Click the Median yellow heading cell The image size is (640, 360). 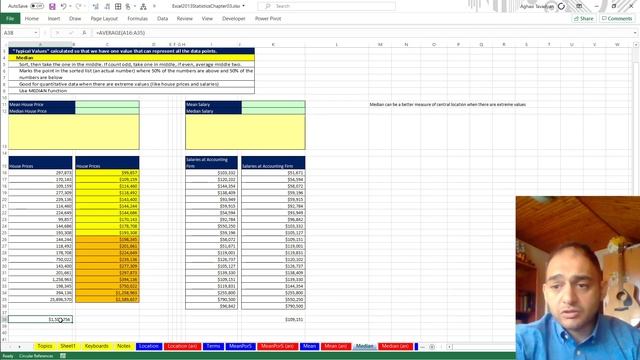(x=131, y=58)
